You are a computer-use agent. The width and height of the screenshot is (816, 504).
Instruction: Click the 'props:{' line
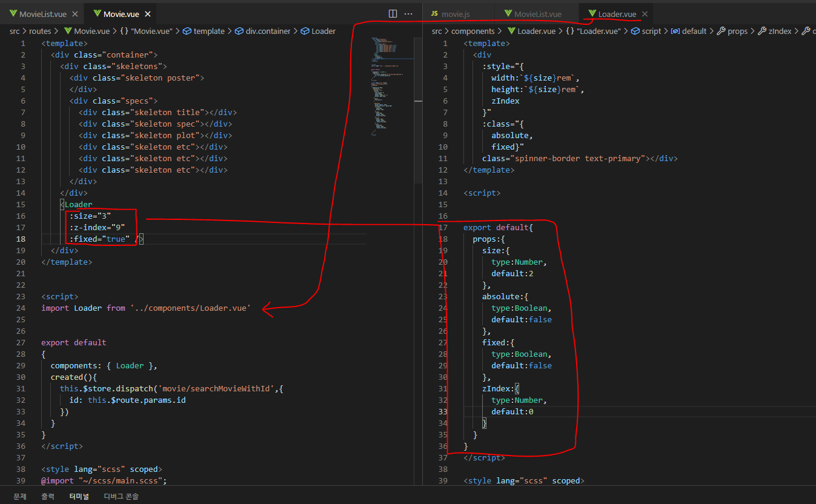489,239
